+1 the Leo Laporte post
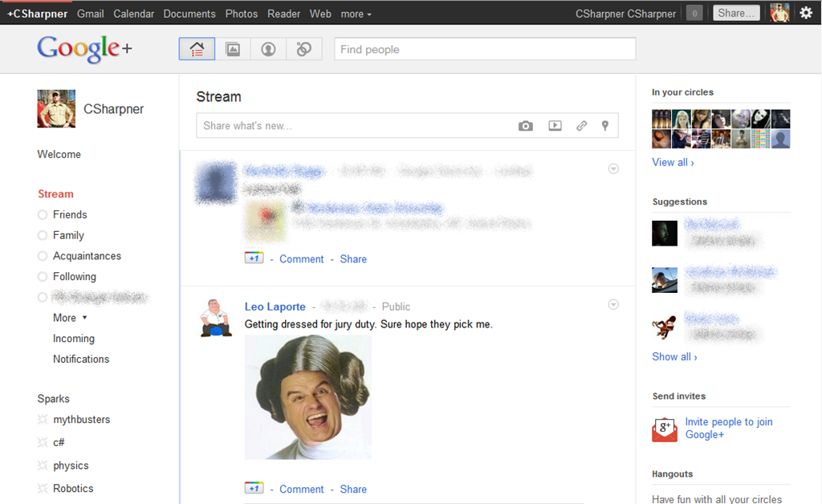 pyautogui.click(x=254, y=488)
